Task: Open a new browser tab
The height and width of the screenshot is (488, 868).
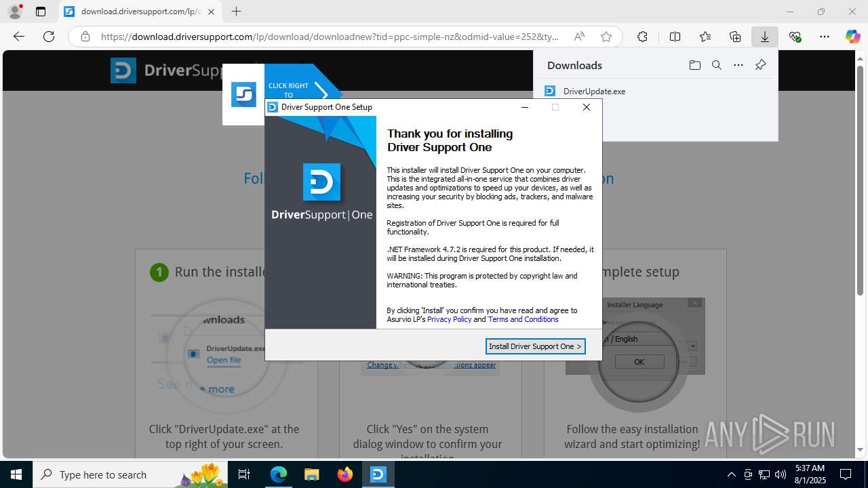Action: (236, 12)
